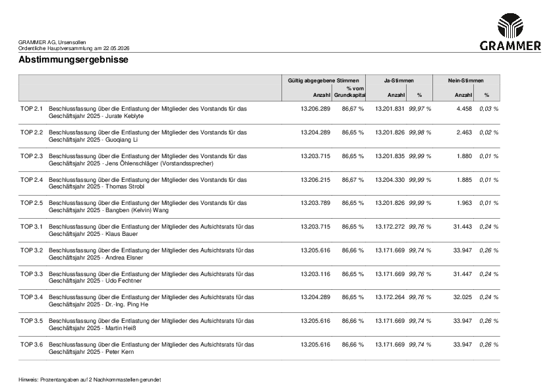Click the 'Nein-Stimmen' column header

[x=466, y=80]
